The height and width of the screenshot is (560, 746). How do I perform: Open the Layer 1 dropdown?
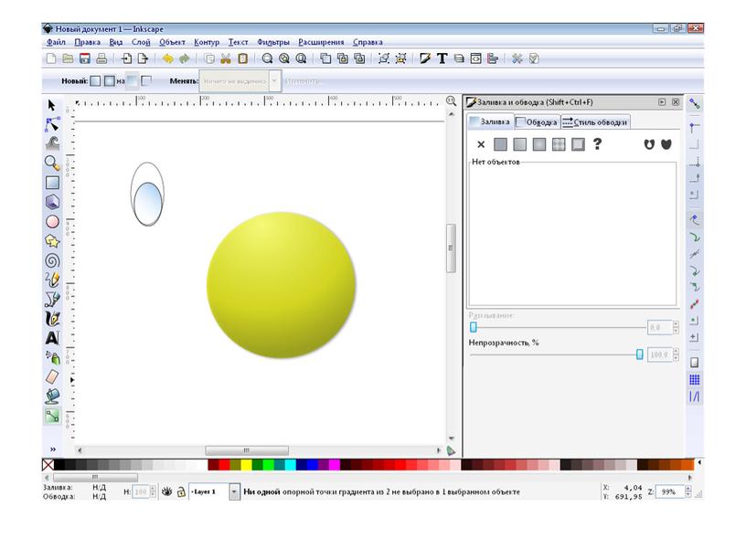click(234, 492)
